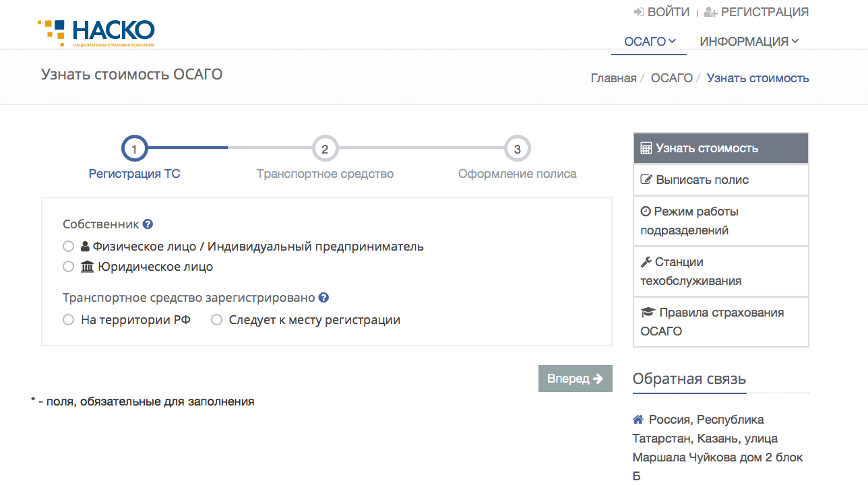Click the Обратная связь heading
The width and height of the screenshot is (868, 485).
click(x=689, y=379)
